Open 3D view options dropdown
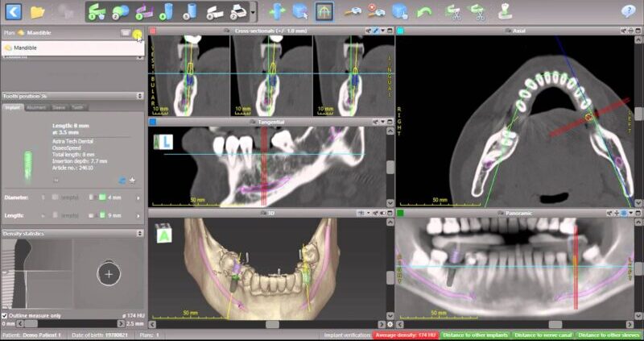 [369, 213]
